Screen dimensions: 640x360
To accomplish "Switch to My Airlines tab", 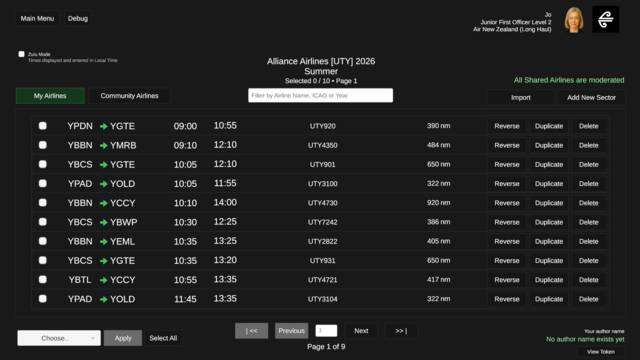I will point(50,96).
